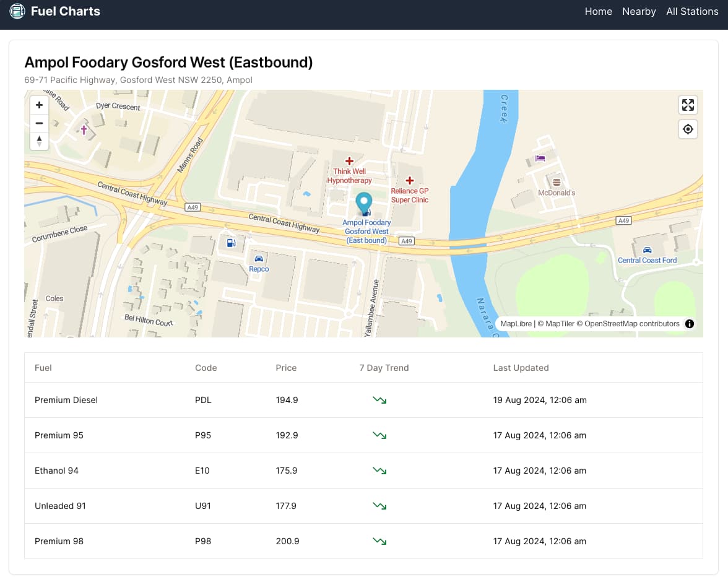The width and height of the screenshot is (728, 582).
Task: Open OpenStreetMap contributors link
Action: pyautogui.click(x=632, y=324)
